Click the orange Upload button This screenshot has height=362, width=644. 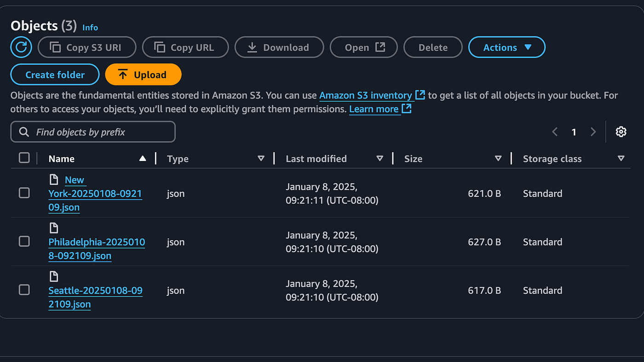coord(143,75)
